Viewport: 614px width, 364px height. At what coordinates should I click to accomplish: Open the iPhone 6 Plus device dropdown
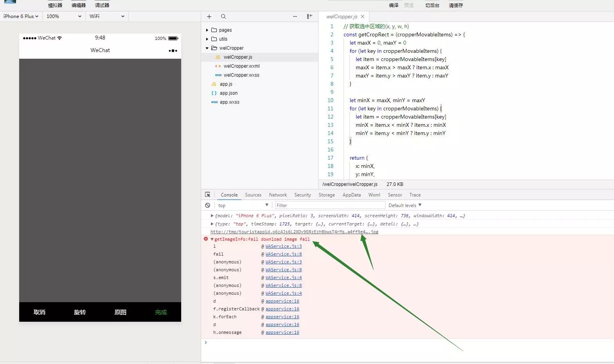coord(21,16)
